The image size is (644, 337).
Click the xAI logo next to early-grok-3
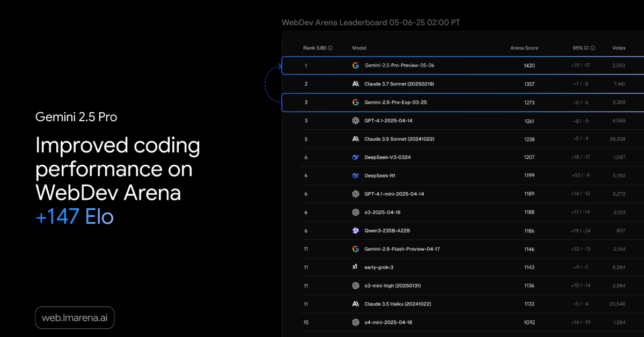(355, 267)
